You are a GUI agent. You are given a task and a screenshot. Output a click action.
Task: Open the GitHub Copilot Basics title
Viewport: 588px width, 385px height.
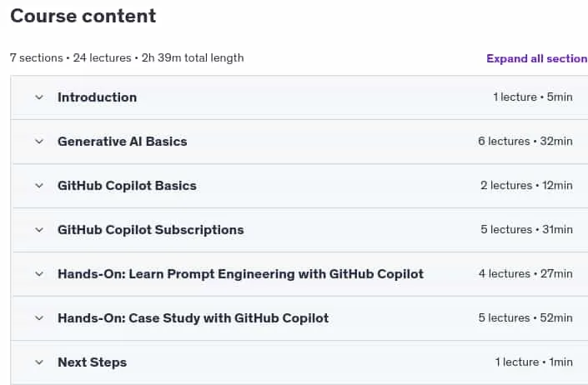[x=127, y=186]
